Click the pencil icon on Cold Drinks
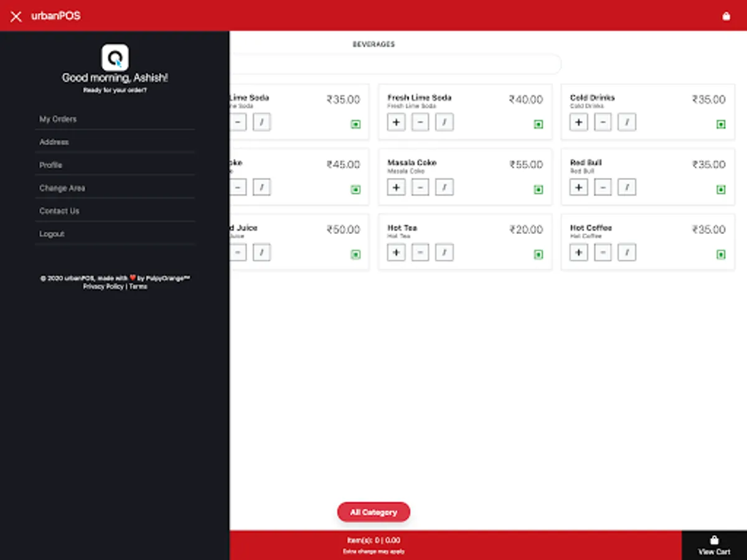The width and height of the screenshot is (747, 560). pyautogui.click(x=627, y=122)
